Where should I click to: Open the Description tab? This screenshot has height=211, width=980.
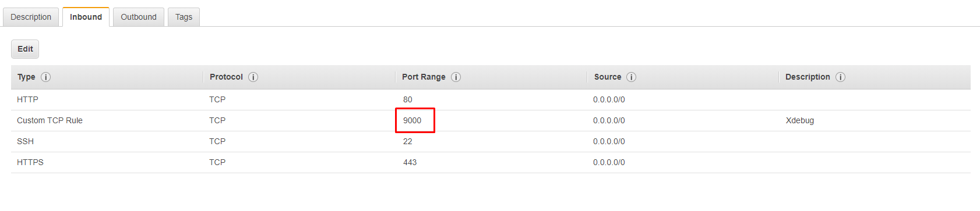tap(31, 17)
